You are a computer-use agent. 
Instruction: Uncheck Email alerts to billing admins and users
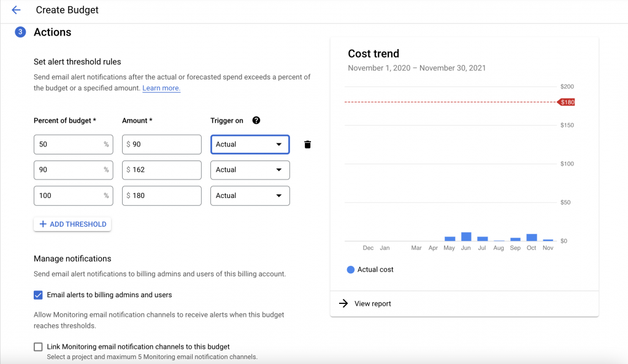point(38,295)
